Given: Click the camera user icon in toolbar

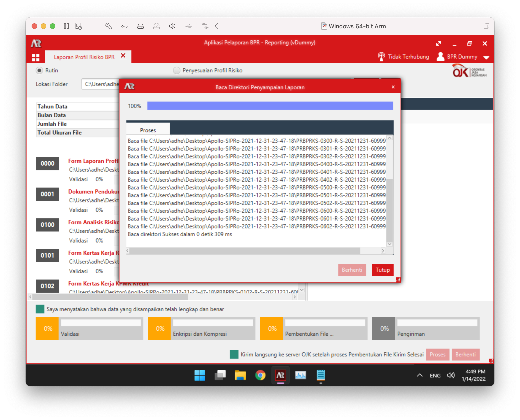Looking at the screenshot, I should tap(157, 26).
